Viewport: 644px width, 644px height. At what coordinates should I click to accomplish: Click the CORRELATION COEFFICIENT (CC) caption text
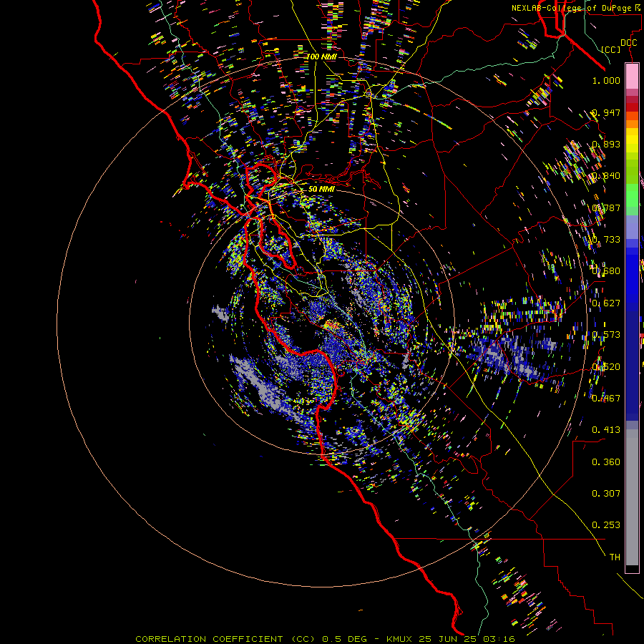(x=225, y=639)
